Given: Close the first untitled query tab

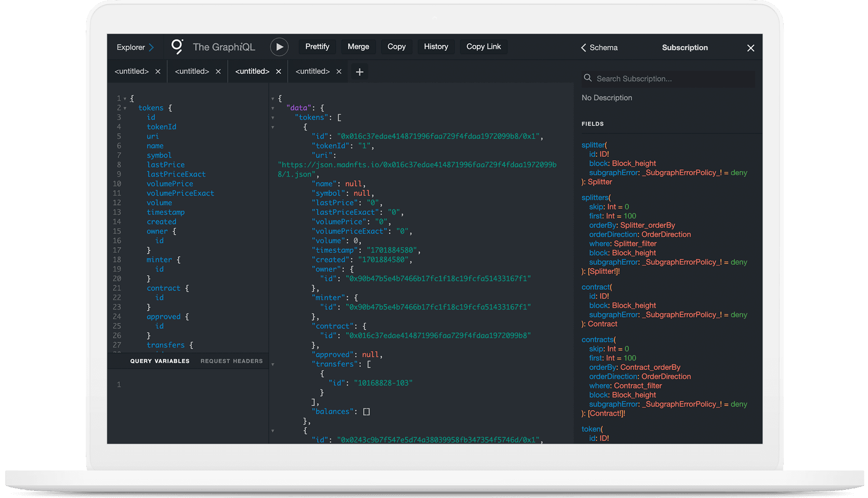Looking at the screenshot, I should pos(158,71).
